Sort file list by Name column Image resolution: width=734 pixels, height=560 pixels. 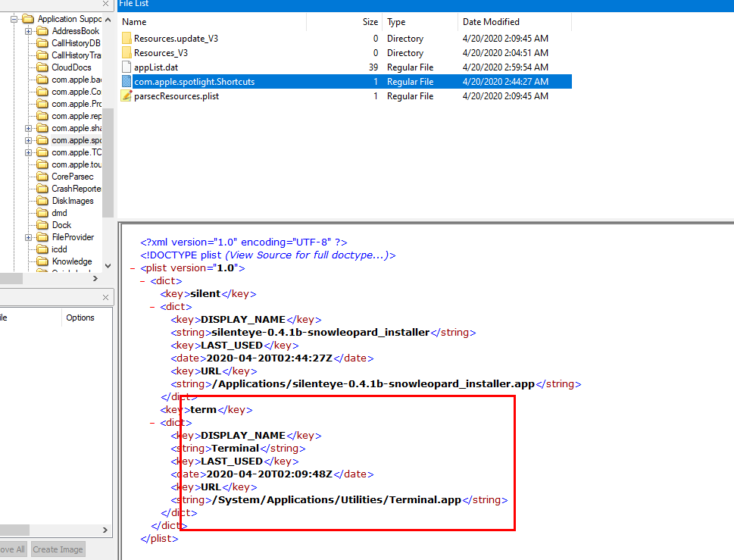tap(135, 22)
